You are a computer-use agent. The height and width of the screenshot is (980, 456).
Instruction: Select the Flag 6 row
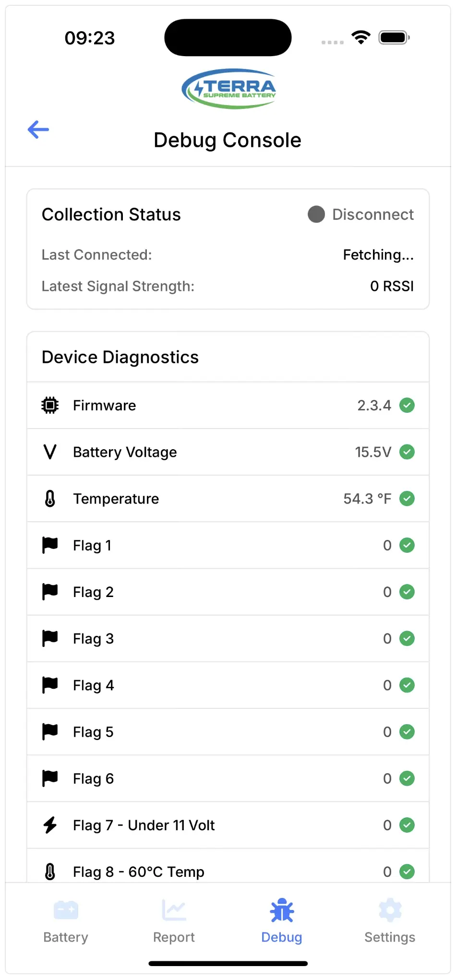(x=228, y=778)
